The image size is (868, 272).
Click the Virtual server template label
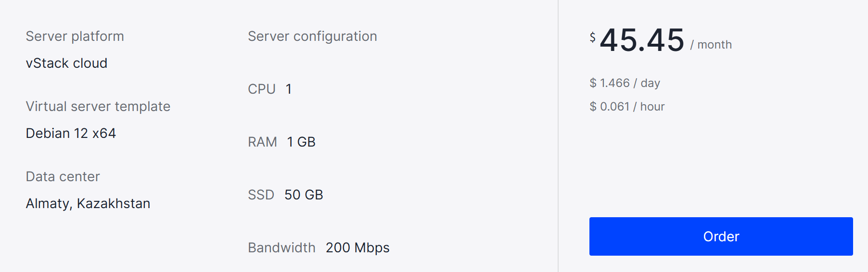coord(98,107)
